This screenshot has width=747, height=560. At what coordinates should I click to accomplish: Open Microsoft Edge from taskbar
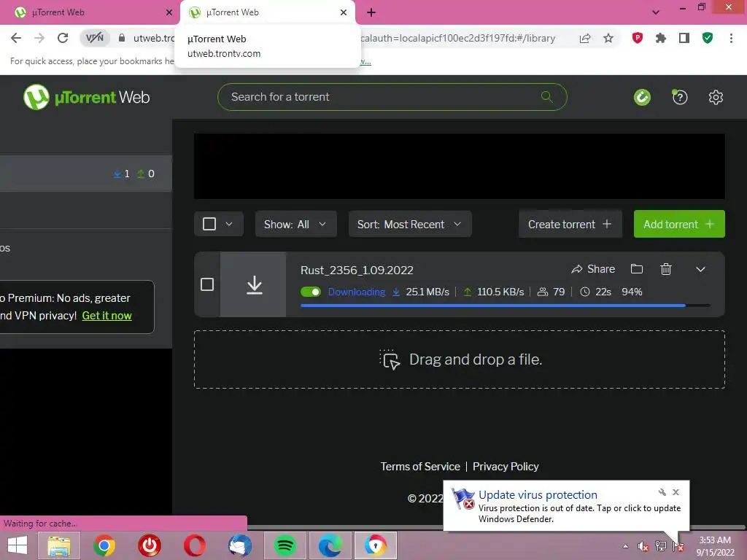tap(330, 545)
